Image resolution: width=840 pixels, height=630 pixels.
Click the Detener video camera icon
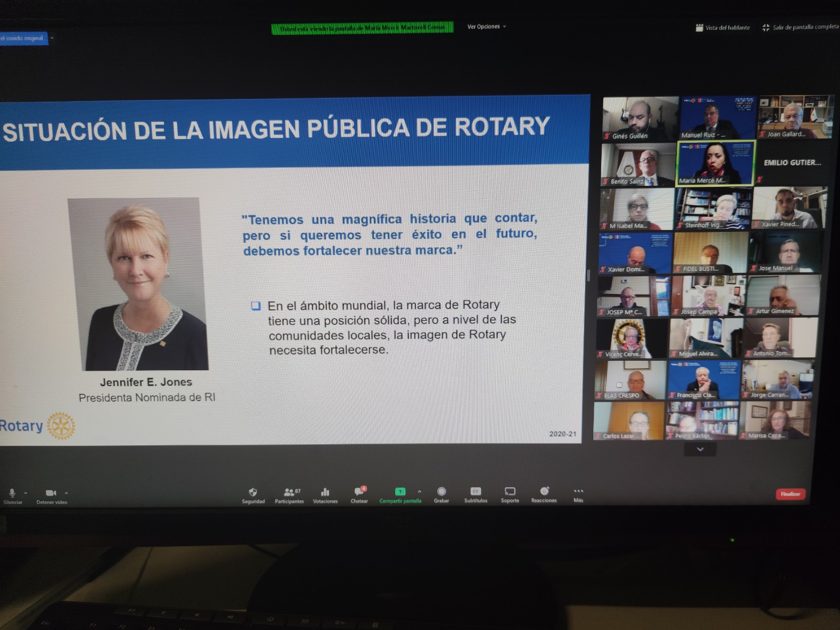tap(51, 493)
